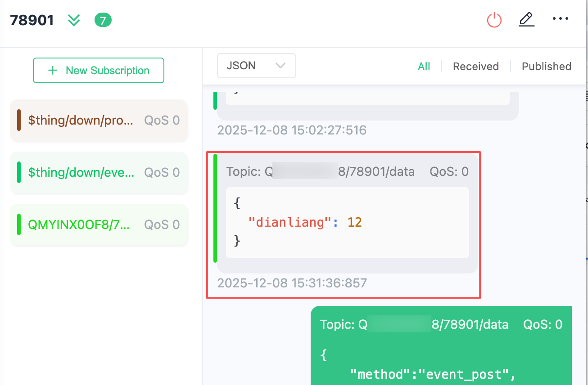Open the JSON payload format dropdown
The image size is (588, 385).
[x=256, y=66]
